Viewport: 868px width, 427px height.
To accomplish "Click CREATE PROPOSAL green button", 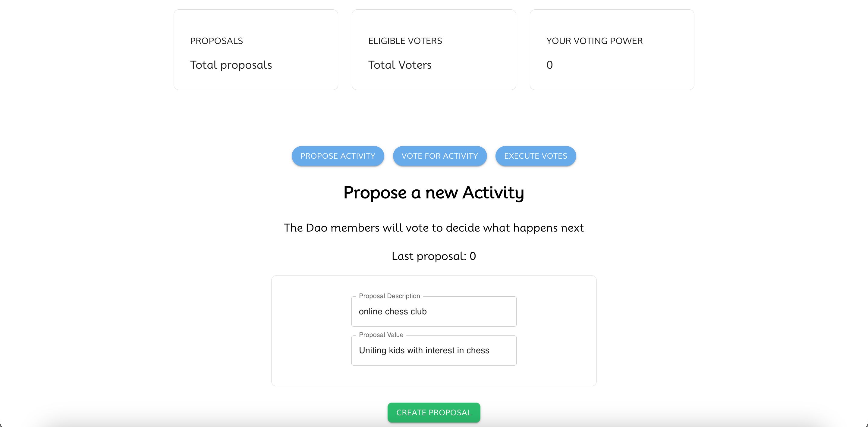I will 433,412.
